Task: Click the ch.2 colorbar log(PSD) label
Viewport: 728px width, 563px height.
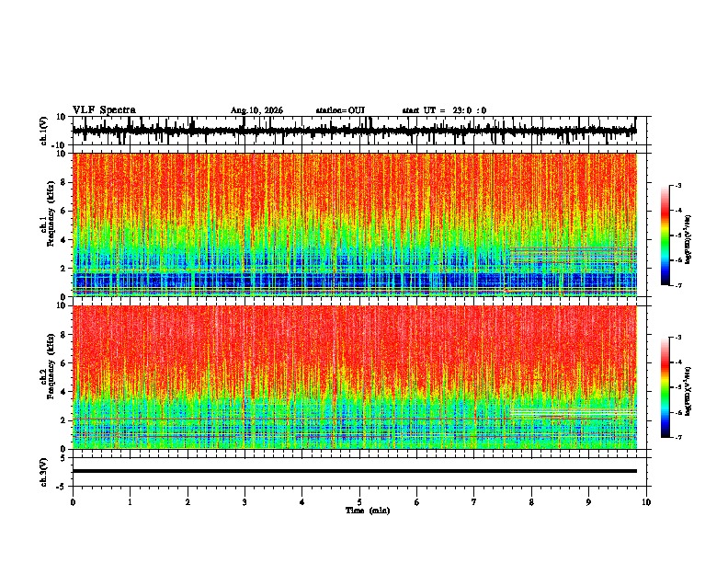Action: 688,391
